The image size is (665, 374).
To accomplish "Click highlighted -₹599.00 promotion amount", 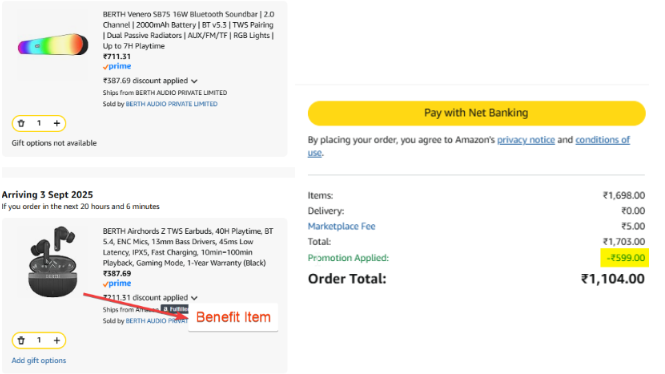I will 625,258.
